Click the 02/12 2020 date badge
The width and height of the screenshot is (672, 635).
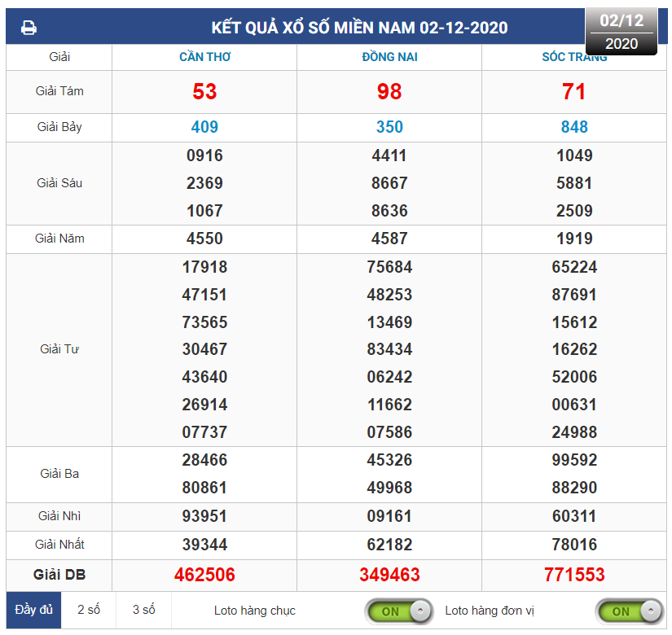click(x=621, y=31)
